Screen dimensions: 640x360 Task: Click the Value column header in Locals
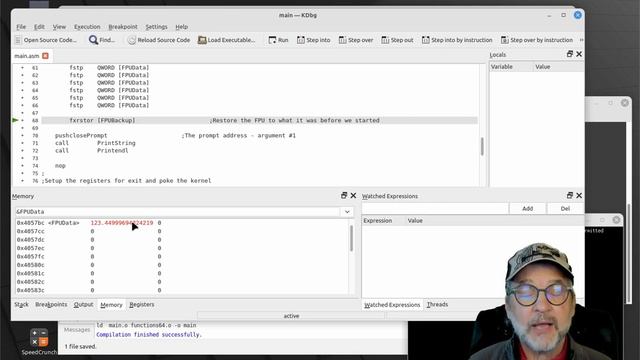[558, 67]
